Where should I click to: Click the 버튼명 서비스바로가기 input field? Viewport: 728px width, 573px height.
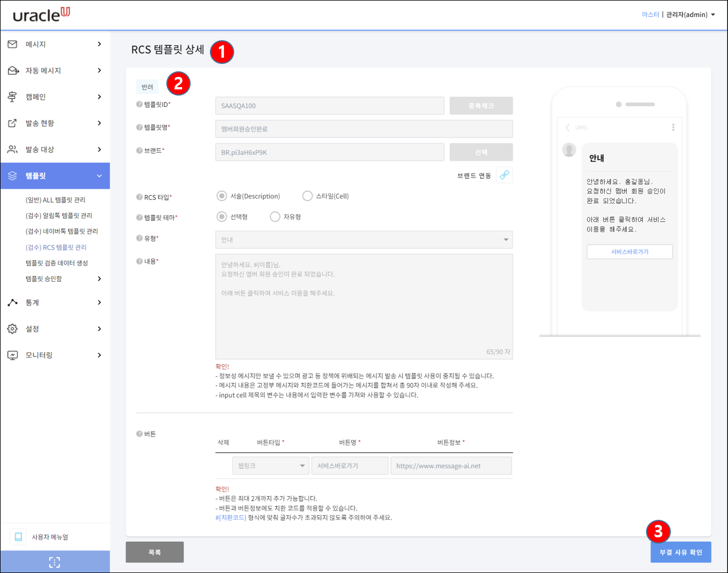pyautogui.click(x=350, y=466)
